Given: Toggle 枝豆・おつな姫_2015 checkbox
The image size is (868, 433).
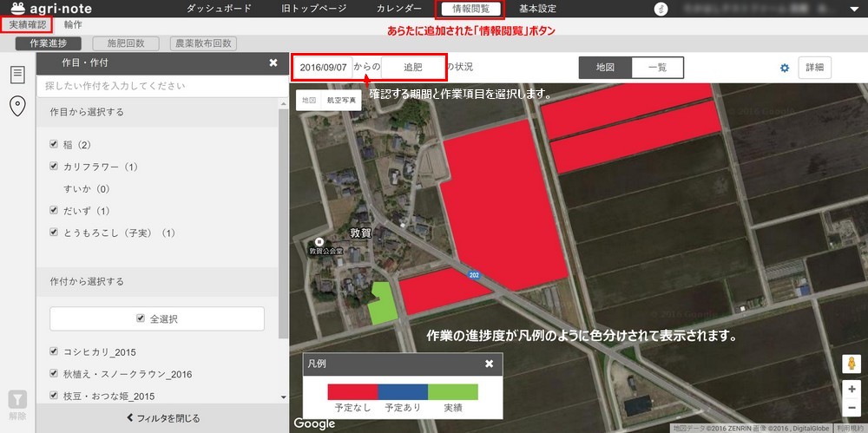Looking at the screenshot, I should (x=54, y=396).
